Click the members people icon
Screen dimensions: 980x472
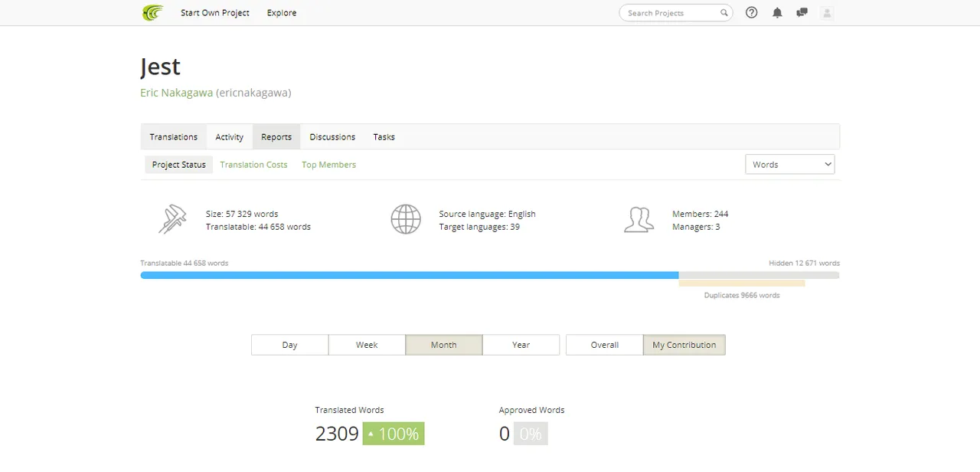tap(639, 219)
